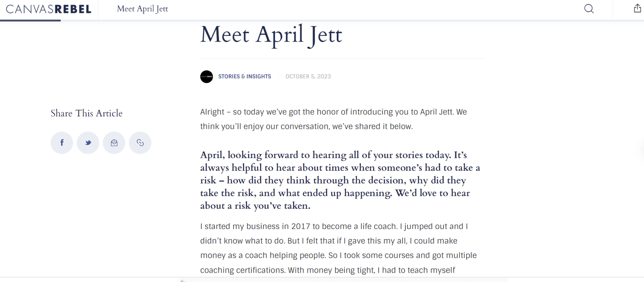Click the "Share This Article" heading
Image resolution: width=644 pixels, height=282 pixels.
pyautogui.click(x=86, y=113)
